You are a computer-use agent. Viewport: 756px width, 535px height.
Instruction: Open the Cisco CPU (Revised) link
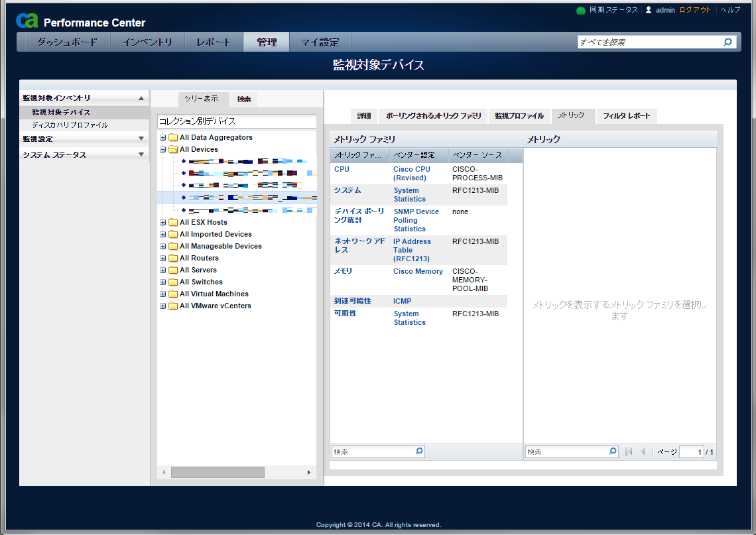pos(411,173)
